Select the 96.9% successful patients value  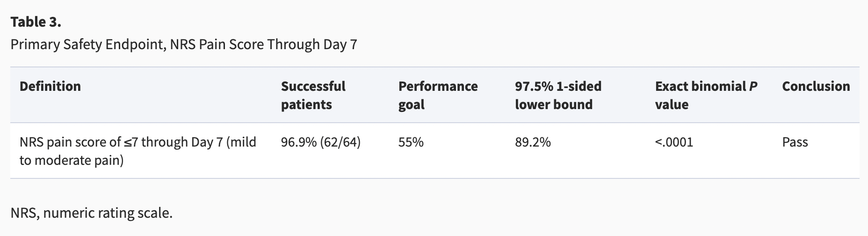(x=298, y=142)
